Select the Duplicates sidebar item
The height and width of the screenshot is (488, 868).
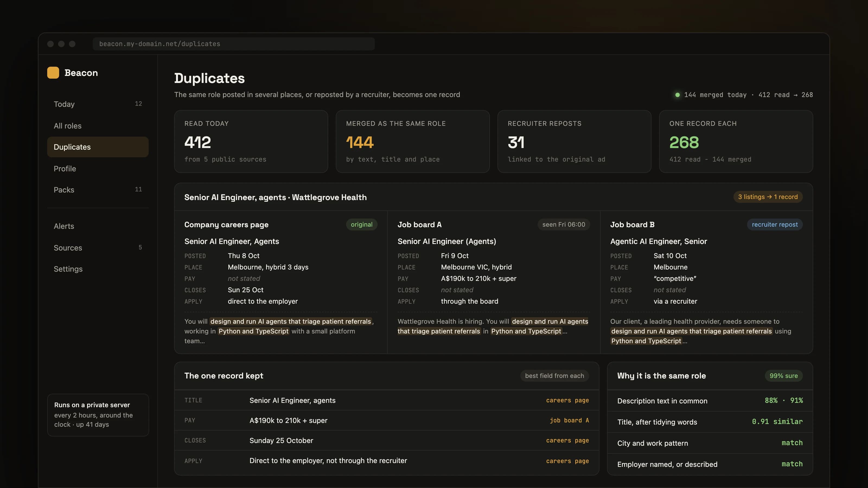(98, 147)
